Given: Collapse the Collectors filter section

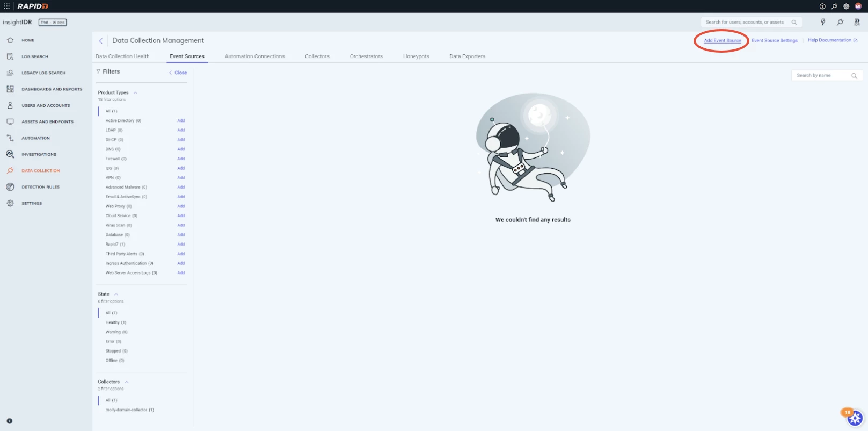Looking at the screenshot, I should tap(127, 382).
